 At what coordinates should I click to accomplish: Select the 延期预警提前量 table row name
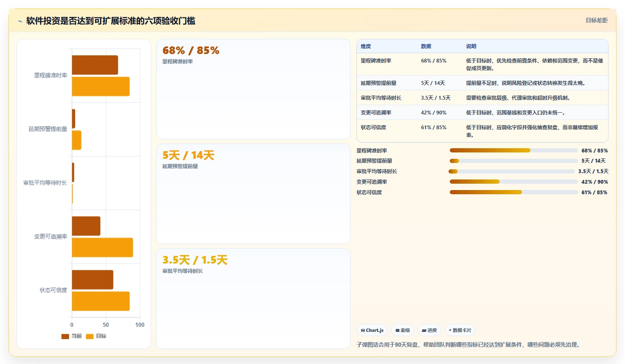click(x=378, y=83)
